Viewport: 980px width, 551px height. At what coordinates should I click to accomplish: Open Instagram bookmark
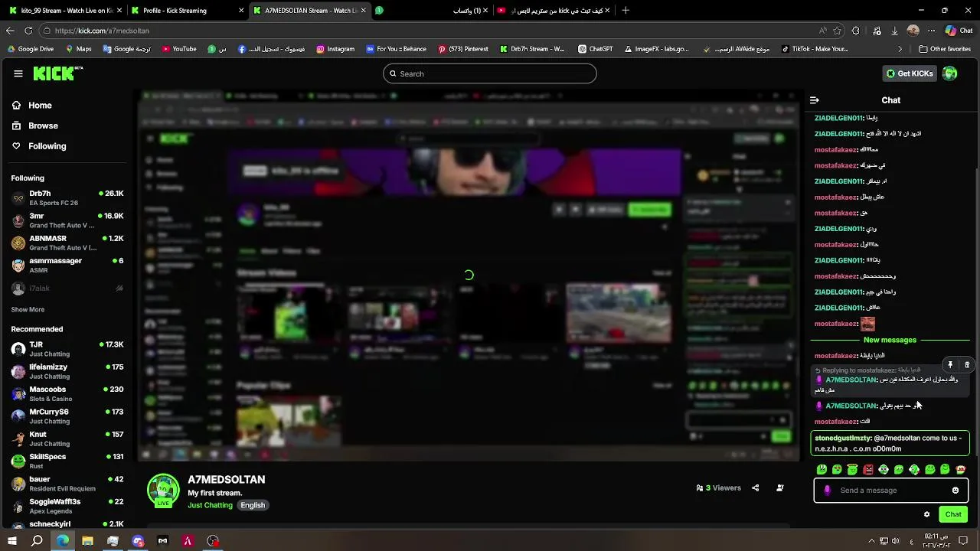pos(335,49)
